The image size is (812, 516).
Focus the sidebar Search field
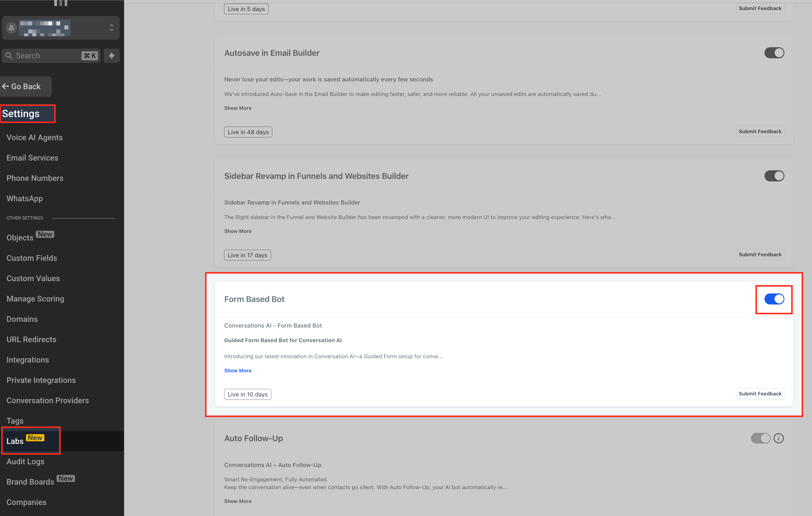[47, 56]
